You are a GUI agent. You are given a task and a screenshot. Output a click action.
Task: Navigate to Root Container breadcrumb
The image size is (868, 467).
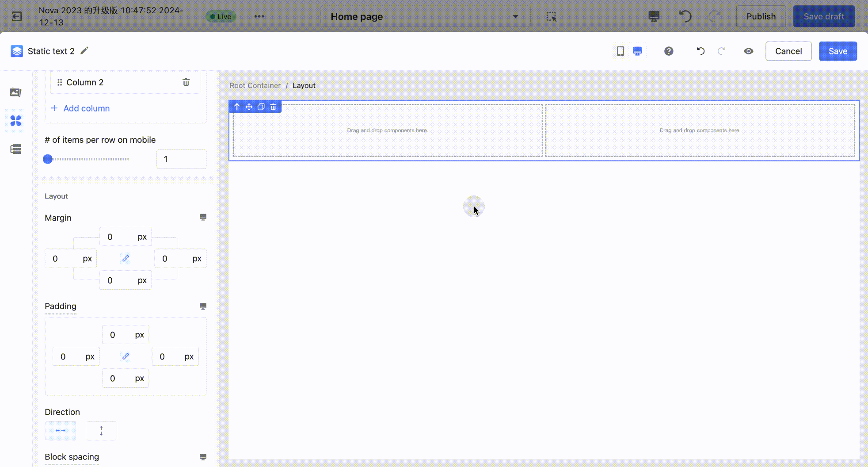coord(255,86)
